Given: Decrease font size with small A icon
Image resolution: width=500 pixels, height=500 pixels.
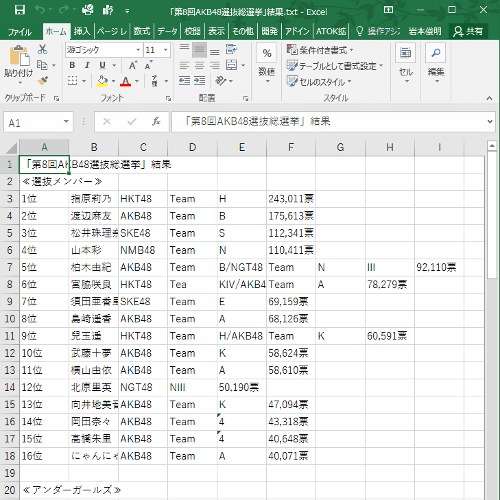Looking at the screenshot, I should click(148, 65).
